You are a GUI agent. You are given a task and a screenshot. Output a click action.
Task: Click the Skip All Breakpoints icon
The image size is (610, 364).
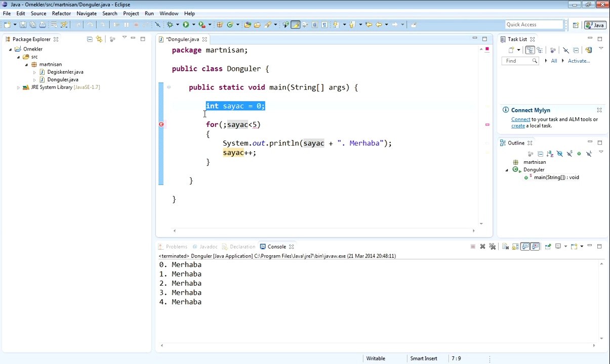point(157,24)
